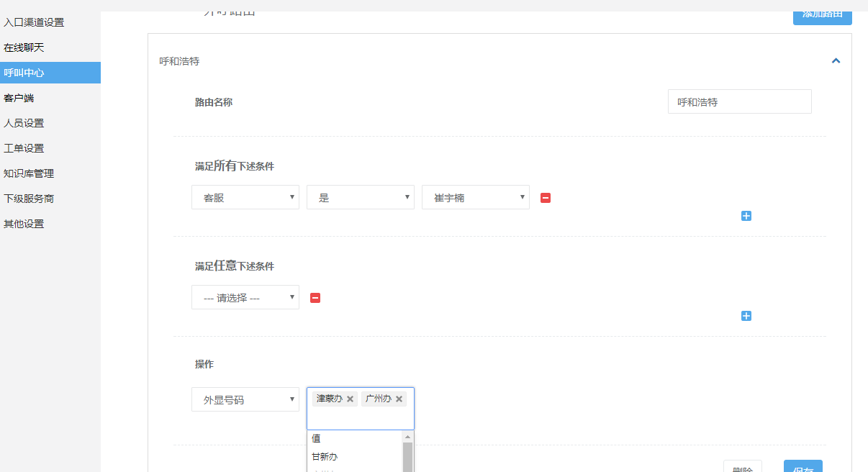Remove the 广州办 tag

pos(399,399)
